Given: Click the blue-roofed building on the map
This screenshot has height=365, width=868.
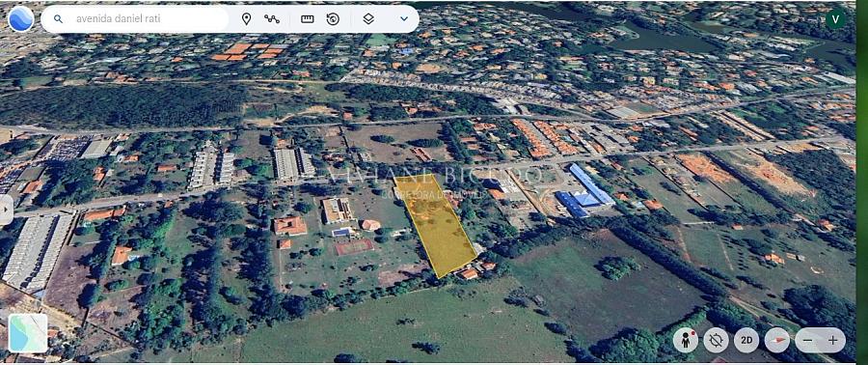Looking at the screenshot, I should pos(584,191).
